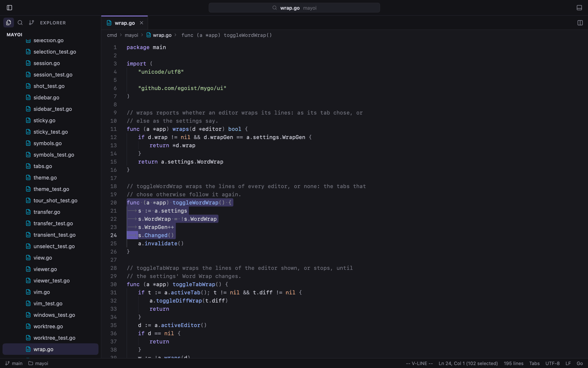The height and width of the screenshot is (368, 588).
Task: Close the wrap.go tab
Action: point(141,23)
